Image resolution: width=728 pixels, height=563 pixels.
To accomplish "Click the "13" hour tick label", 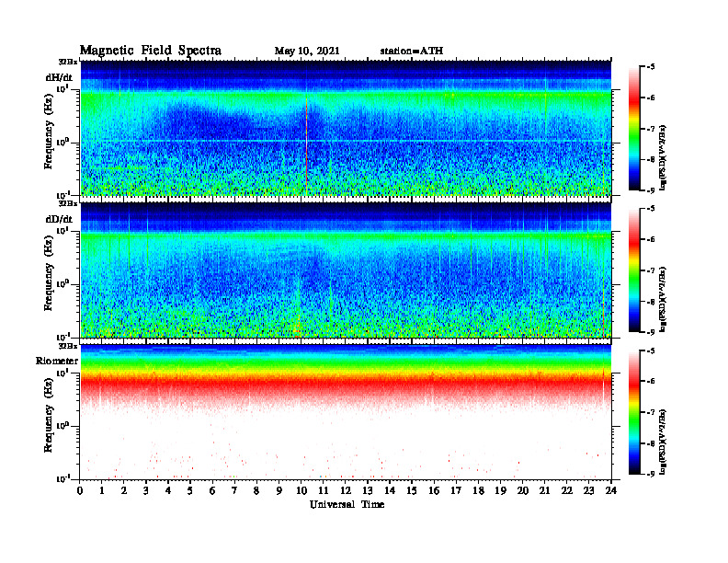I will tap(368, 490).
